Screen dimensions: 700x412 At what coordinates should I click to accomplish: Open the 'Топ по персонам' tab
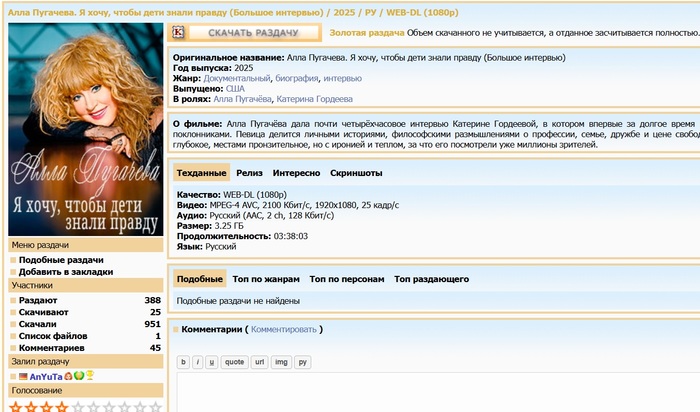(346, 279)
